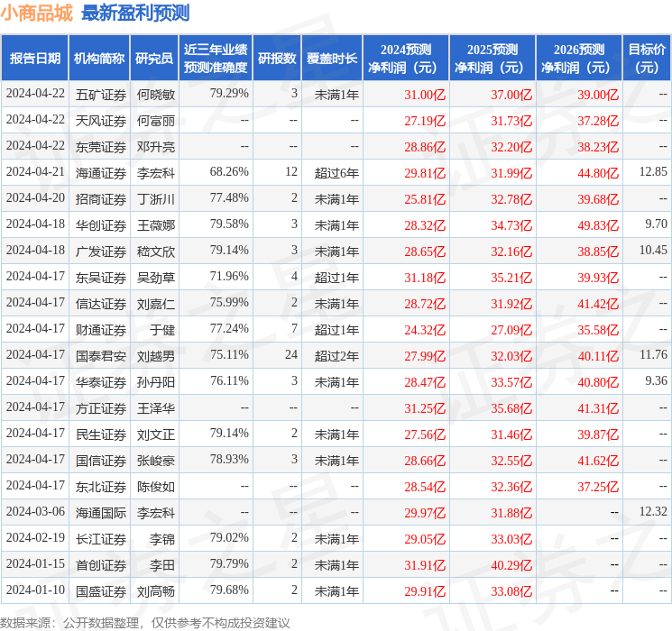
Task: Click accuracy value 71.96%
Action: pos(229,277)
